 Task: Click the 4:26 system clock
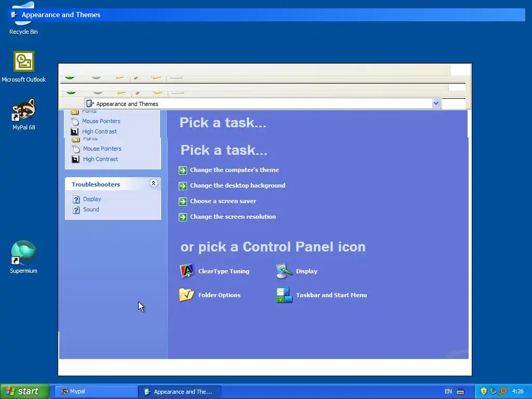(517, 391)
